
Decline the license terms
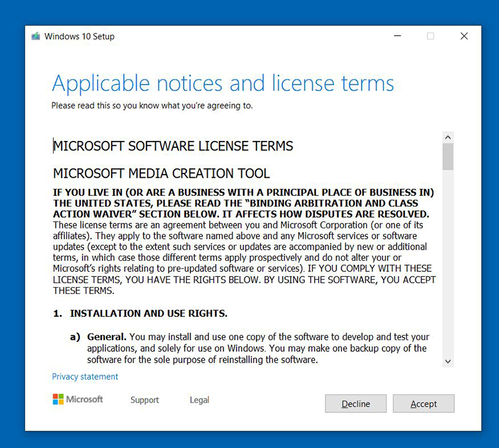pyautogui.click(x=356, y=404)
